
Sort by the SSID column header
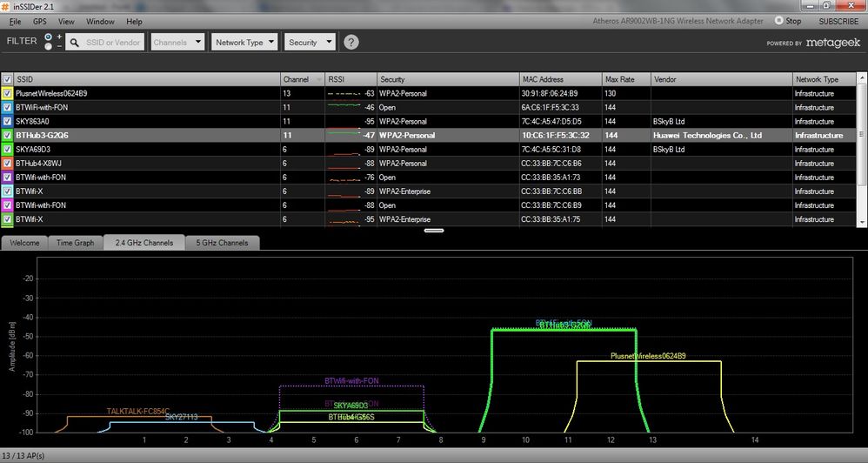coord(147,80)
